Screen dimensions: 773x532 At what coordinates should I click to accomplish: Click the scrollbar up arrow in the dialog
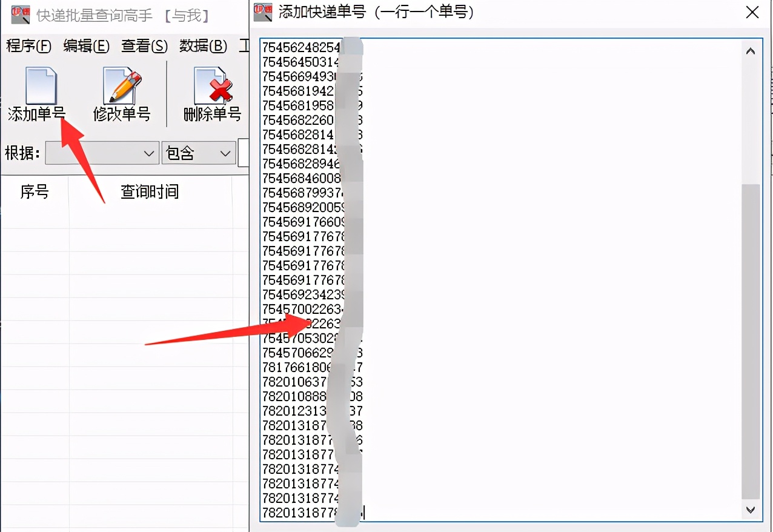[750, 50]
